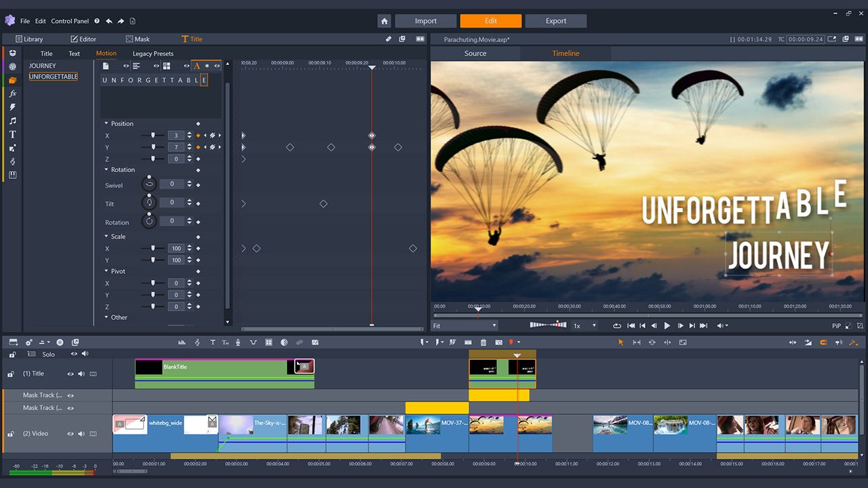Click the Export button
The width and height of the screenshot is (868, 488).
click(556, 21)
